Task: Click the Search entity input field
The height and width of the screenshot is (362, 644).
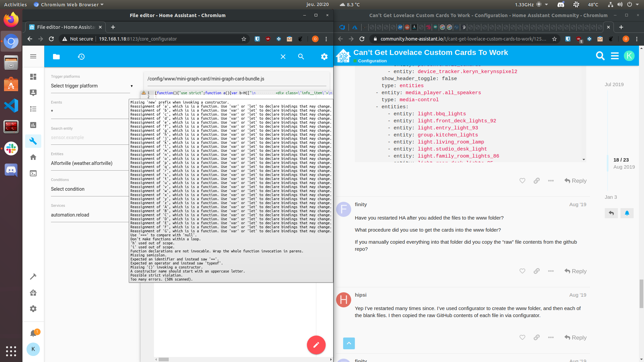Action: pos(90,137)
